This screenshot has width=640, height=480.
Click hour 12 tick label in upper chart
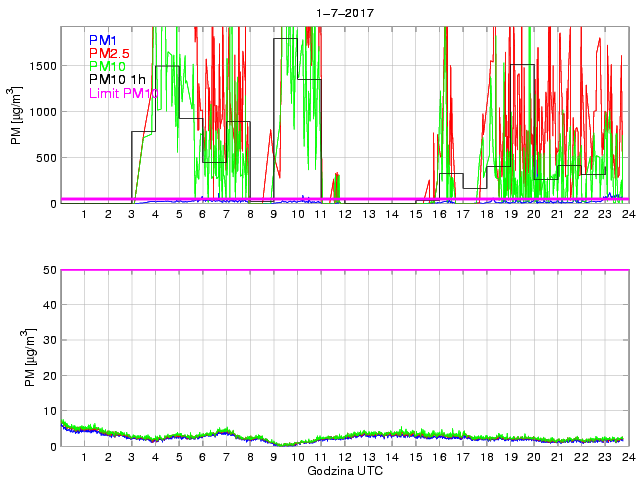point(344,214)
